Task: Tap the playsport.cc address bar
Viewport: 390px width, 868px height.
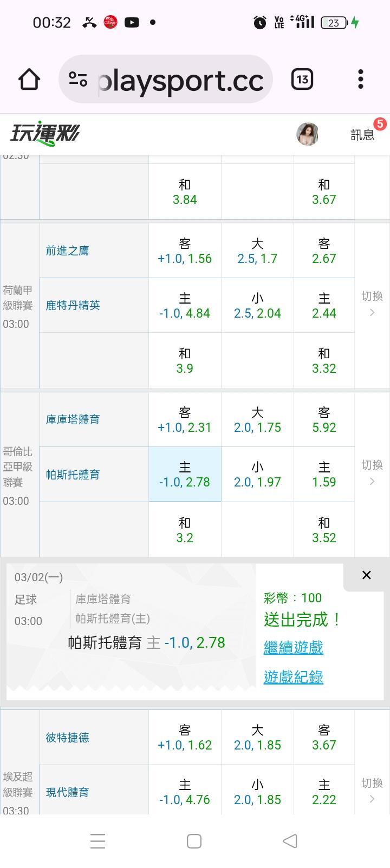Action: [180, 80]
